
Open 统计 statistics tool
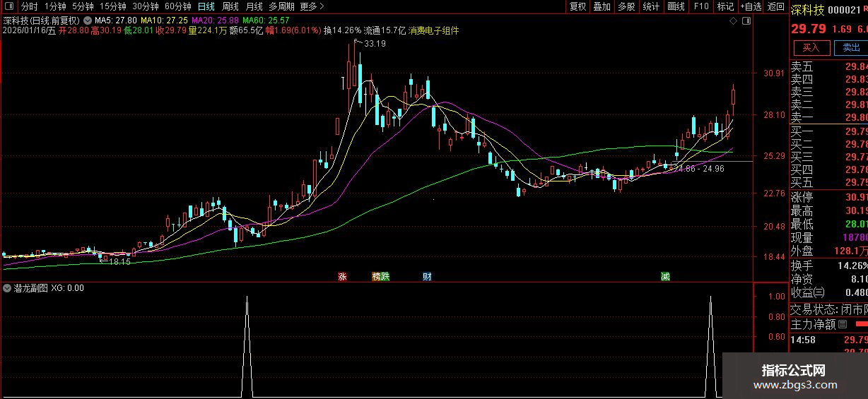tap(651, 6)
